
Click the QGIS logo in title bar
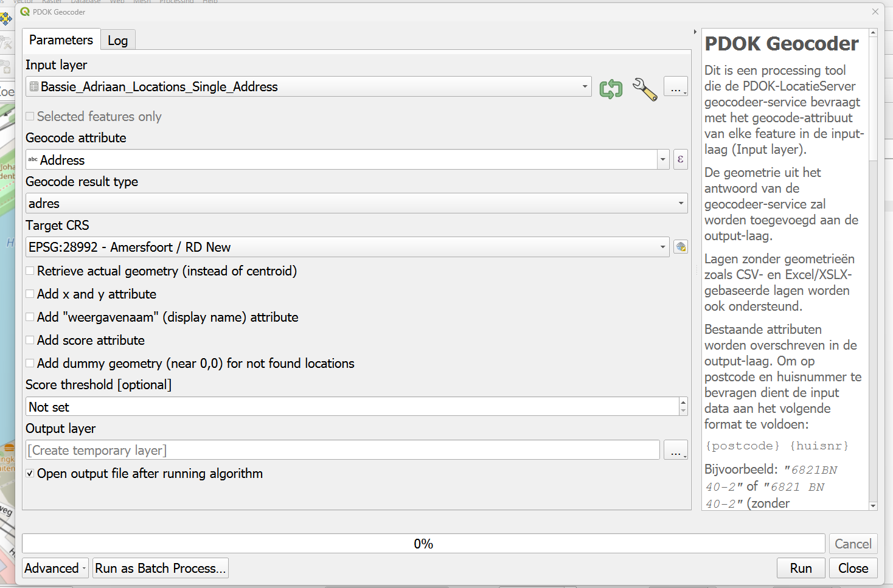pos(25,12)
